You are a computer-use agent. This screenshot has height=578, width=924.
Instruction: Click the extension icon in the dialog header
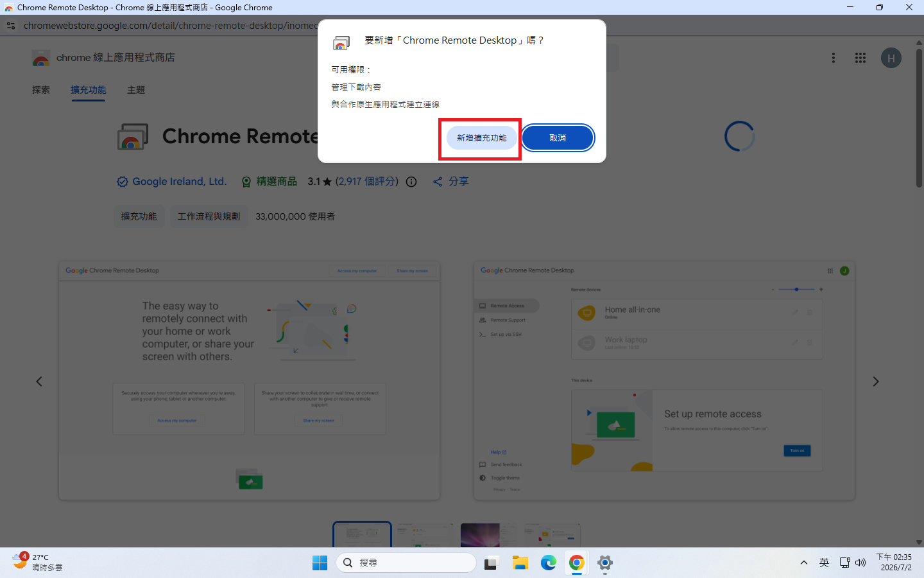tap(341, 43)
